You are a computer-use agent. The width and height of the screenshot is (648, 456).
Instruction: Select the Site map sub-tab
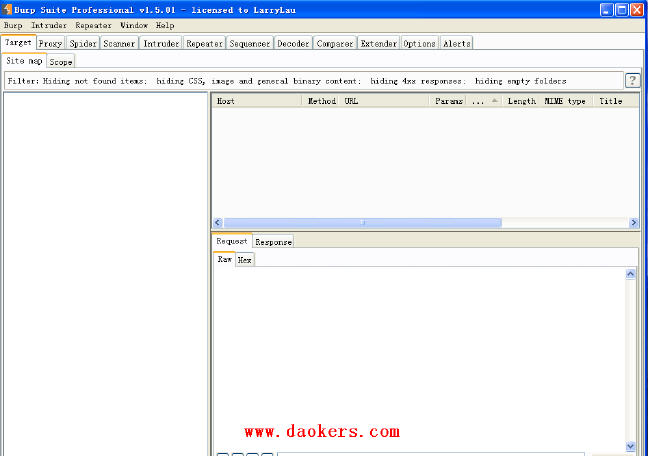click(x=24, y=61)
